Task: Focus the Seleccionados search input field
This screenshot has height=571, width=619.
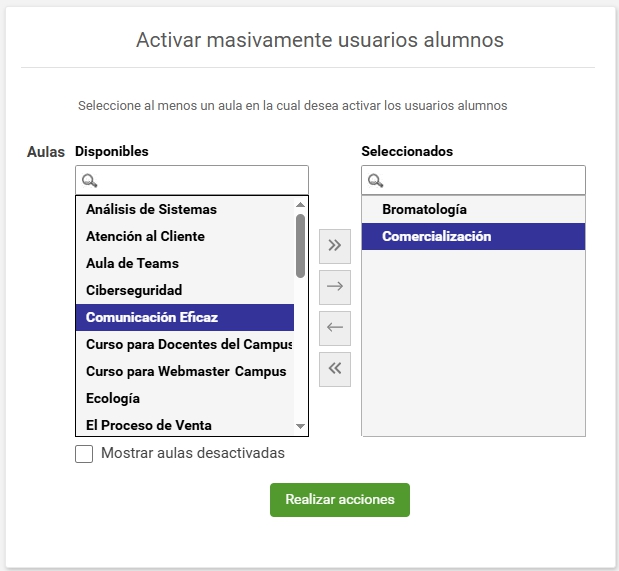Action: coord(473,180)
